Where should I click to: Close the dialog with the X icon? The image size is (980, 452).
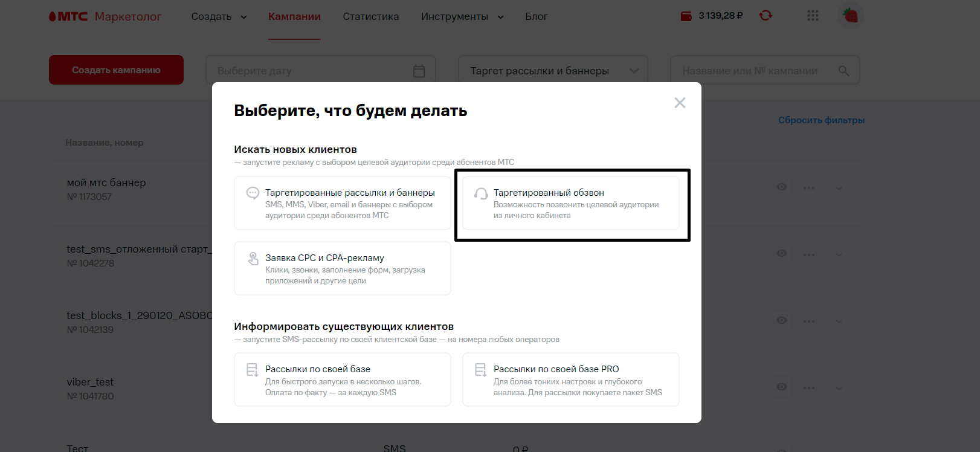point(680,103)
